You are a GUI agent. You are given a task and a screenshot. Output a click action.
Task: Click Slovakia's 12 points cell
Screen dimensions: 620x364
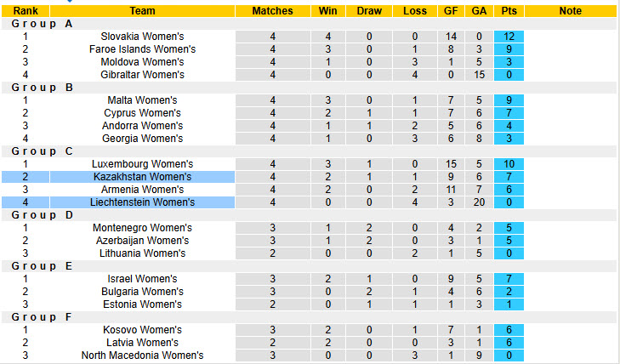pyautogui.click(x=509, y=37)
